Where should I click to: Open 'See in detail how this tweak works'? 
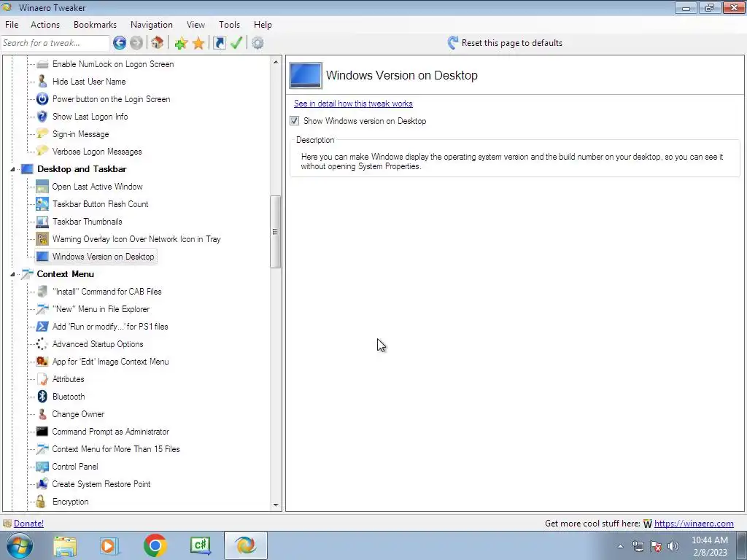point(353,104)
